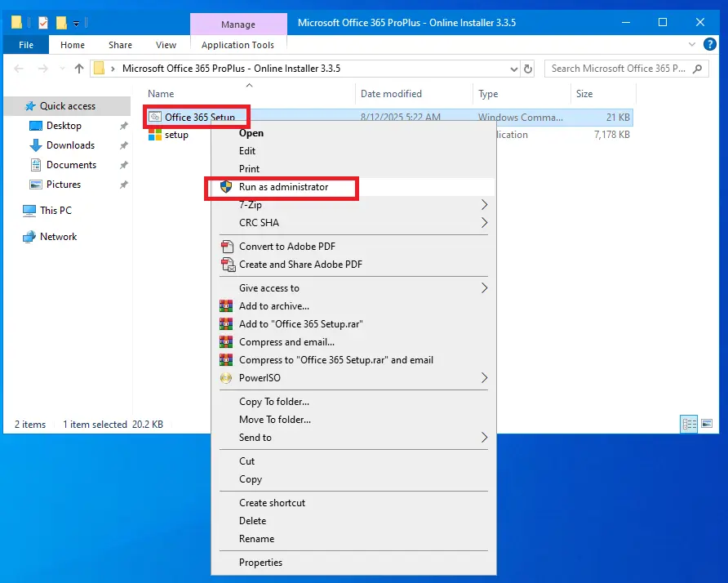Open the Customize Quick Access Toolbar dropdown
The image size is (728, 583).
point(76,23)
